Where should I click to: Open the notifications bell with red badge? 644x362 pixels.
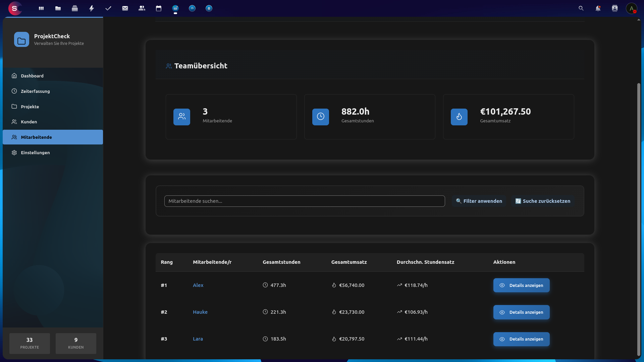(x=598, y=8)
